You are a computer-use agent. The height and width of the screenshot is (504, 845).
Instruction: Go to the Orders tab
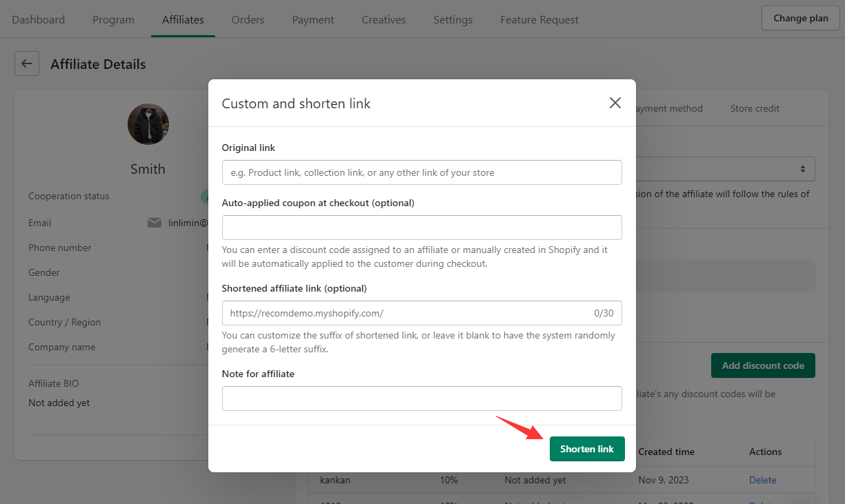coord(248,19)
